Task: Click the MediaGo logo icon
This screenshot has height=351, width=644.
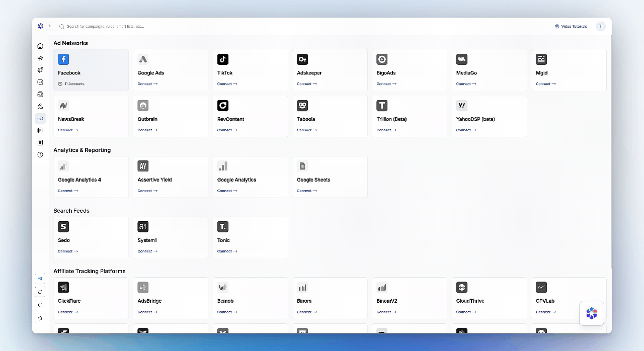Action: pos(462,59)
